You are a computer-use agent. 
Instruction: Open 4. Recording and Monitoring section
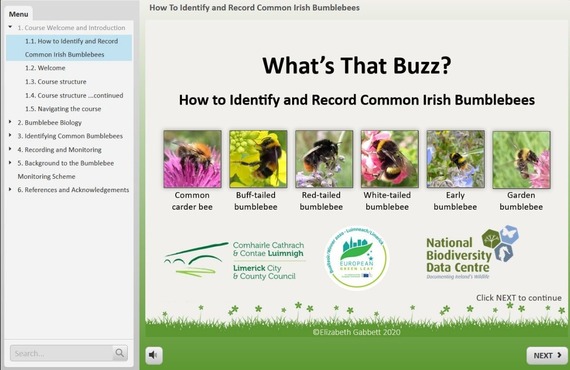point(59,150)
